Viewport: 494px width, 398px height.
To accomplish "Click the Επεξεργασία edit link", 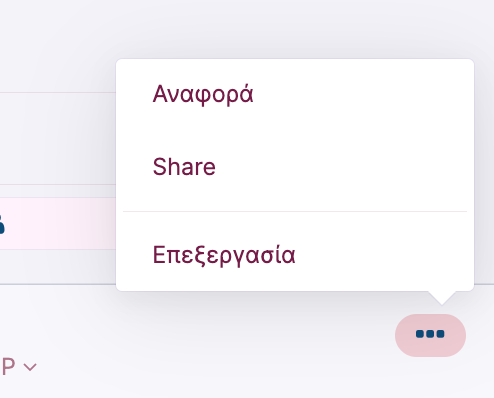I will tap(224, 255).
